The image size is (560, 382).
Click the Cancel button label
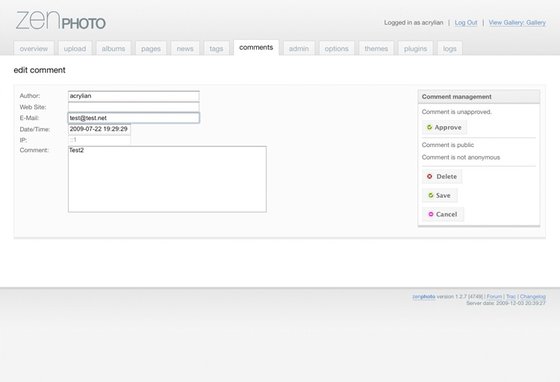point(446,214)
